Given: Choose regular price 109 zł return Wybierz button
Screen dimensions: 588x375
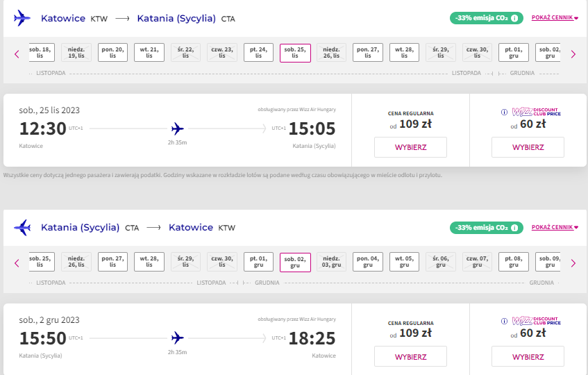Looking at the screenshot, I should (410, 357).
